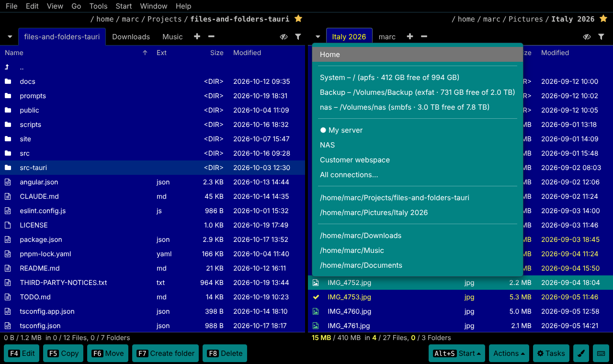Open the left panel location dropdown arrow
Screen dimensions: 613x364
(x=10, y=37)
